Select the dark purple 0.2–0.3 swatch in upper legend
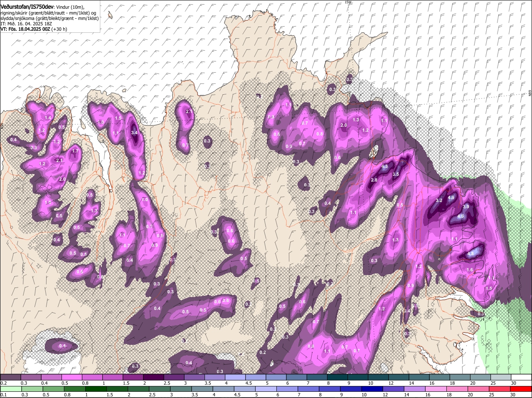532x398 pixels. coord(10,377)
